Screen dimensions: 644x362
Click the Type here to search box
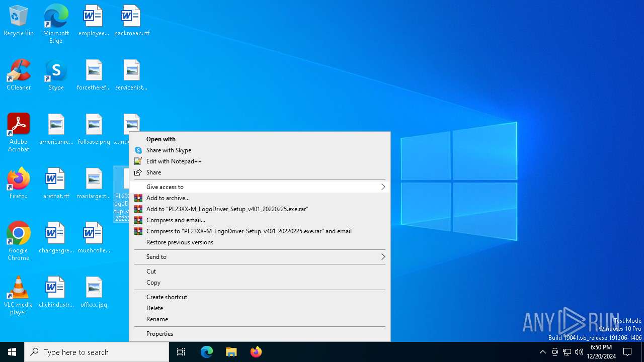[x=97, y=352]
